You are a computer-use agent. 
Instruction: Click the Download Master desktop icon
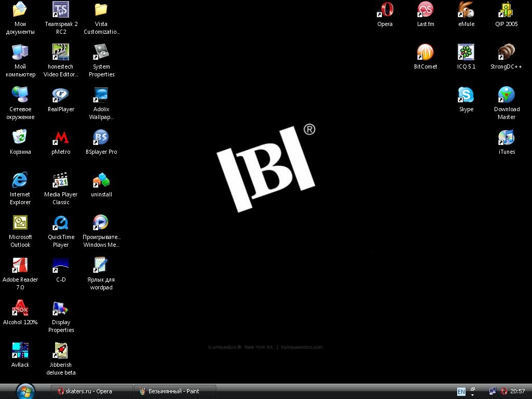click(507, 96)
